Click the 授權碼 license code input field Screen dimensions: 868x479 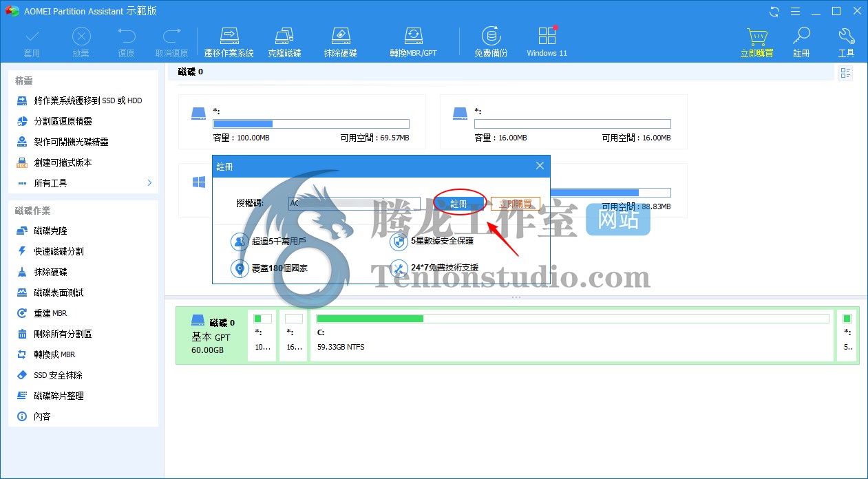coord(354,204)
